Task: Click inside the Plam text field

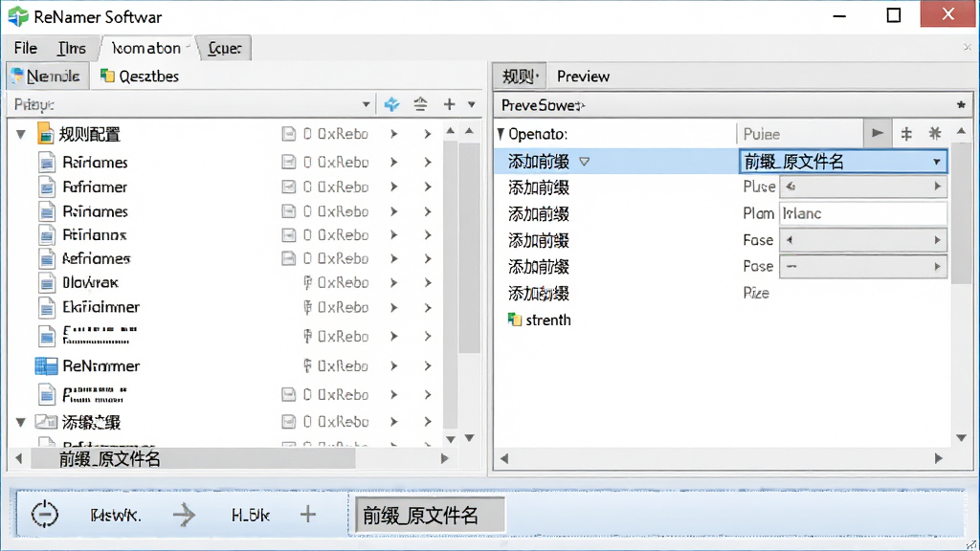Action: (863, 213)
